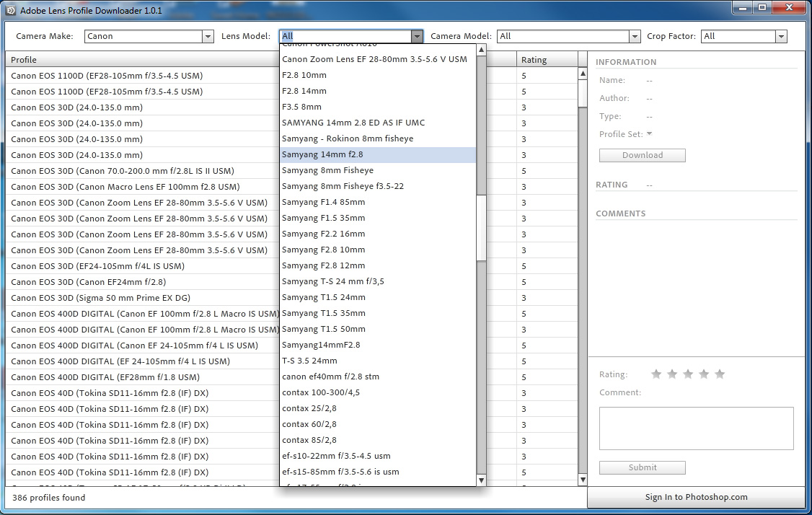
Task: Rate with the third star
Action: click(688, 374)
